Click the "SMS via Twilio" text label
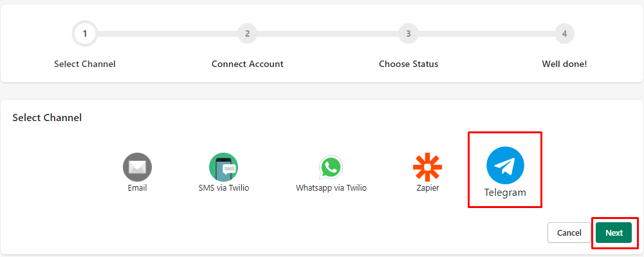 pyautogui.click(x=223, y=188)
